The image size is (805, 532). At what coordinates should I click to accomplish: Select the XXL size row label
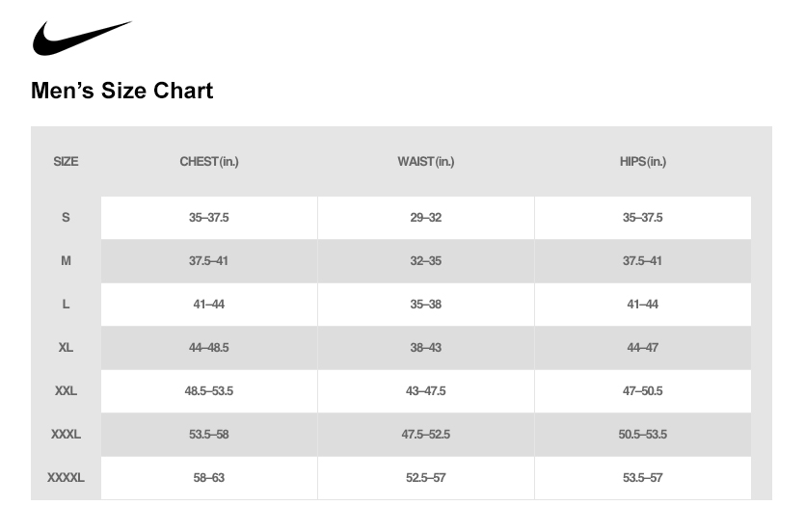point(66,391)
